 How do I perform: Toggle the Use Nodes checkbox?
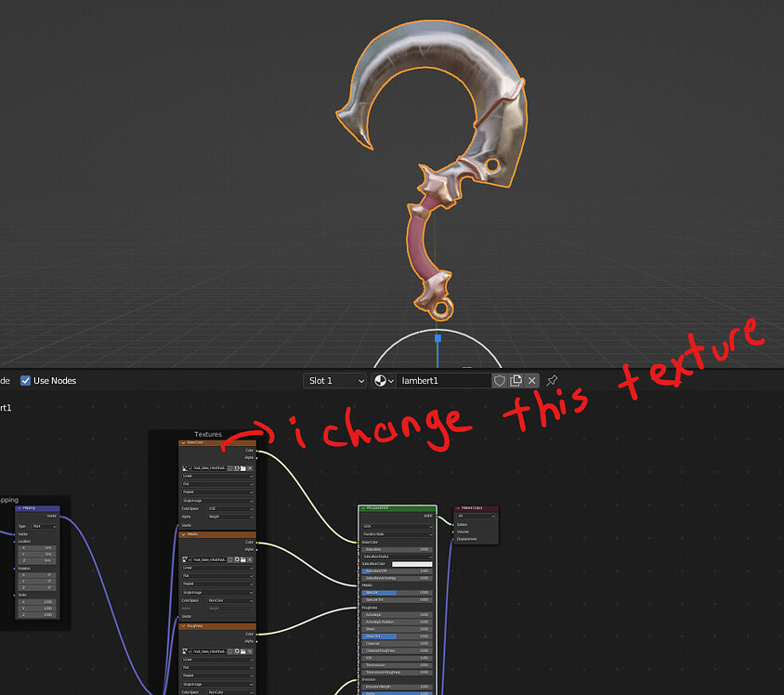tap(25, 381)
